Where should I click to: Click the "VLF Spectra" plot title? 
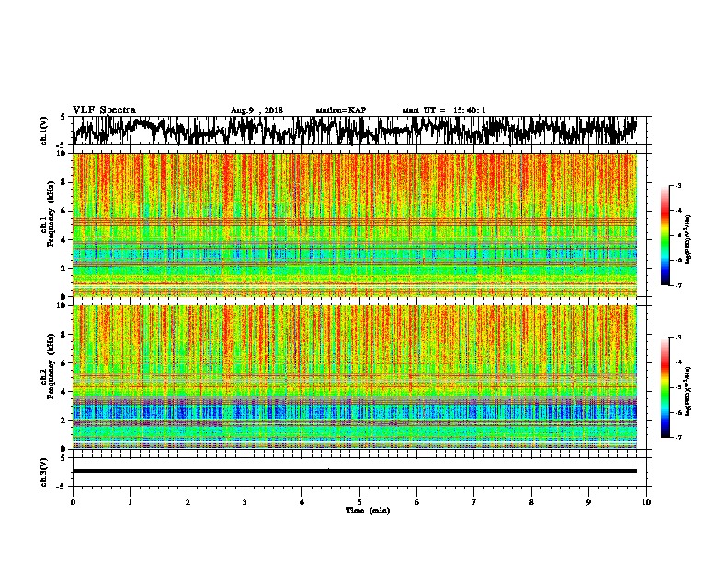104,110
